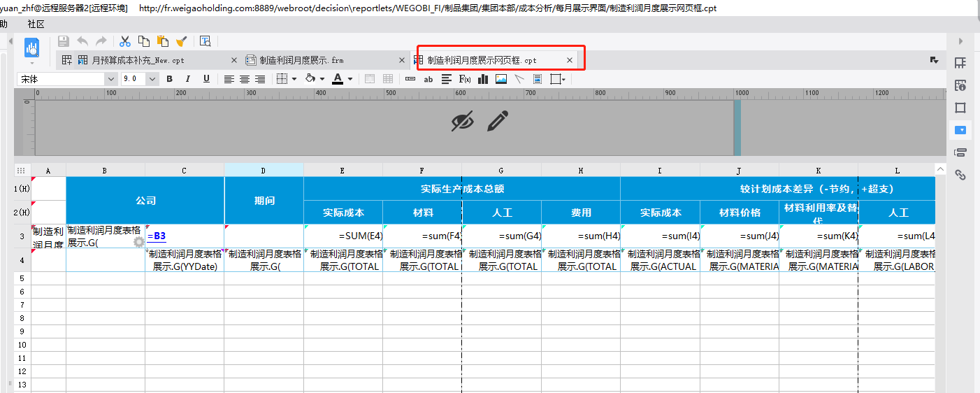Select the =SUM(E4) cell
980x393 pixels.
343,236
